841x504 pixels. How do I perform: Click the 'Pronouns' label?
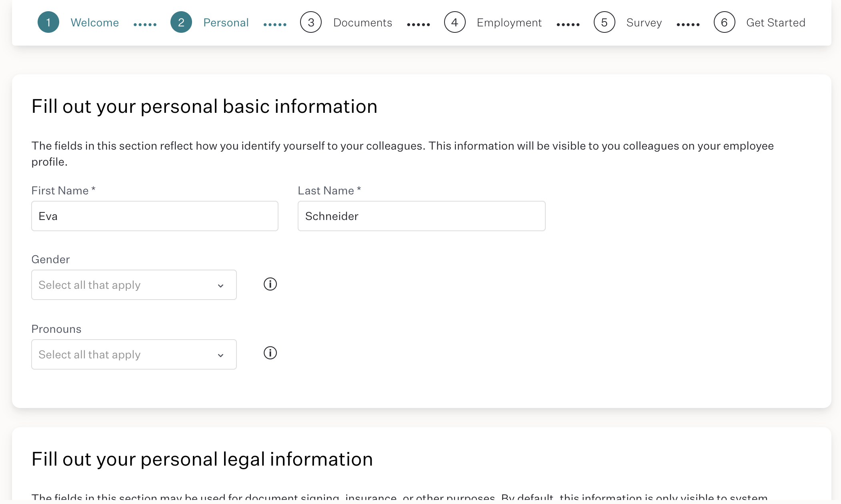click(56, 329)
